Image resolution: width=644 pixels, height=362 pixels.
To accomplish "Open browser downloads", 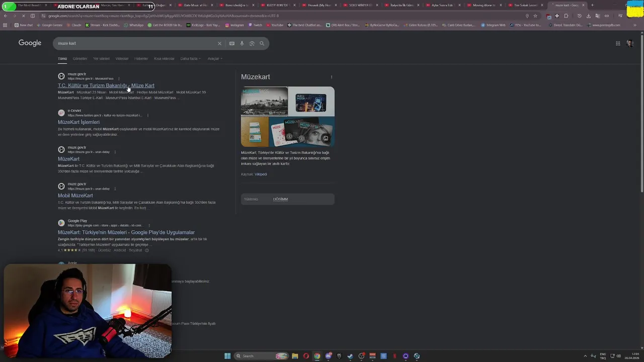I will click(588, 16).
